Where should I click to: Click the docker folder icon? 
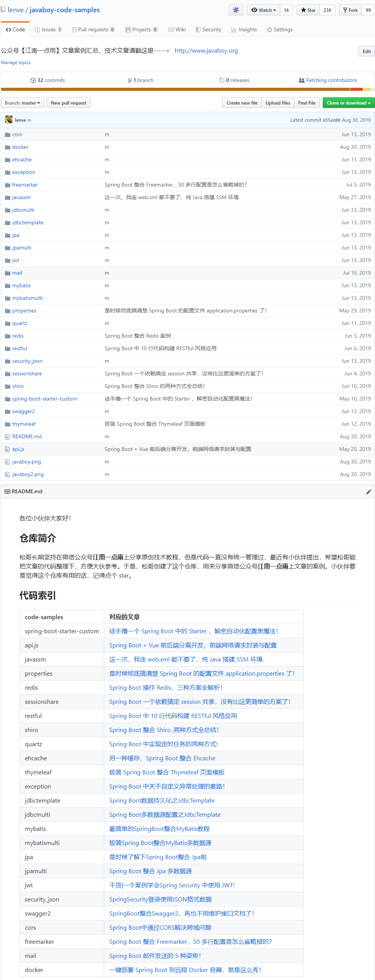point(7,147)
